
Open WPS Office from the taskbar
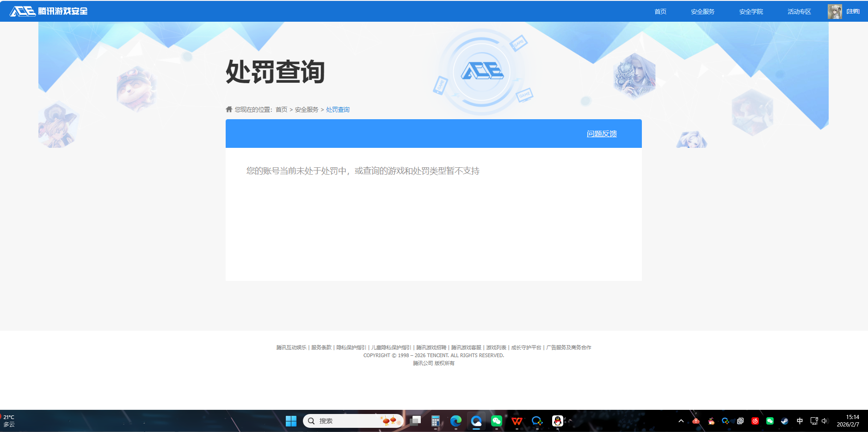(517, 421)
